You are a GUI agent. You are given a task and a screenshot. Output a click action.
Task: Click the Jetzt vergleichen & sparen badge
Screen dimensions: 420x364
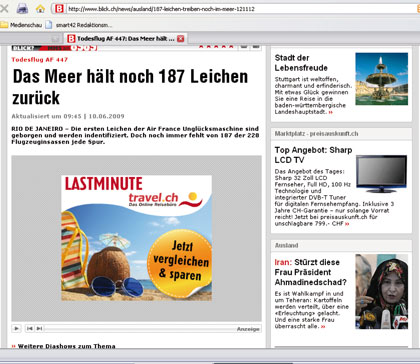(x=180, y=262)
